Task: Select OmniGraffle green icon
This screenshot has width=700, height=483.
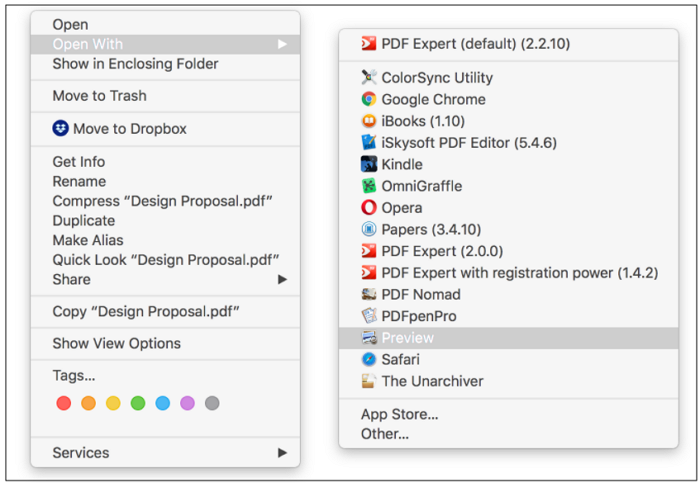Action: tap(369, 186)
